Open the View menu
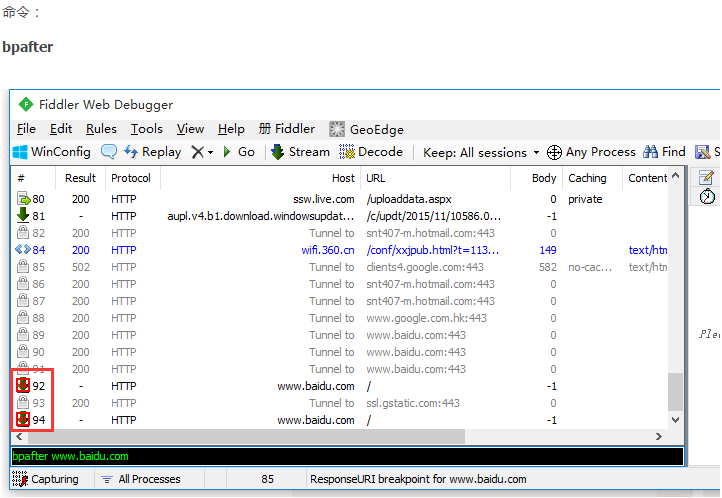The width and height of the screenshot is (722, 498). (x=190, y=129)
